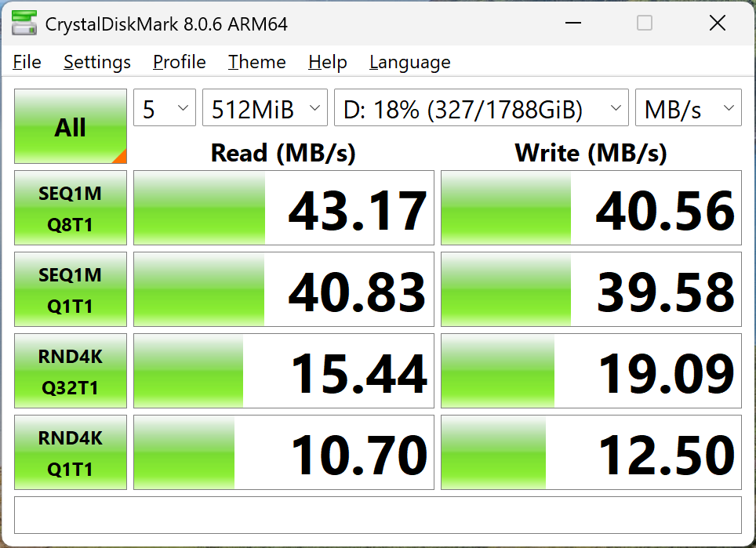
Task: Click the CrystalDiskMark icon in the title bar
Action: point(24,24)
